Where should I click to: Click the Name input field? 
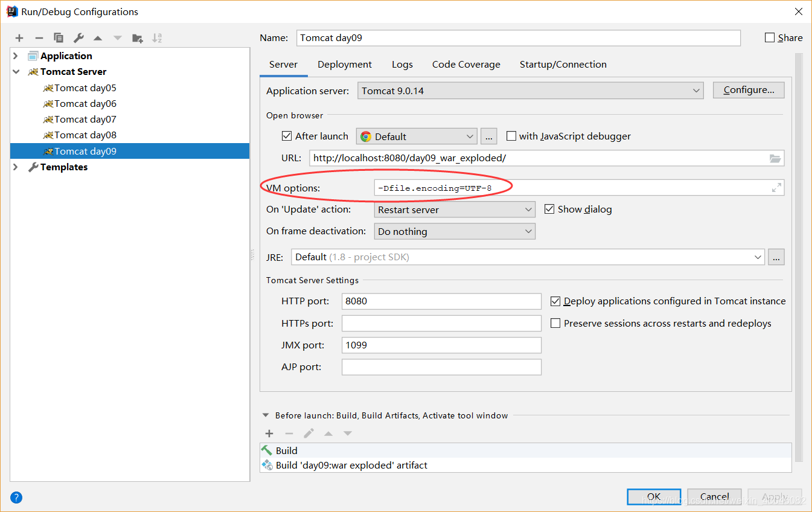(x=519, y=37)
